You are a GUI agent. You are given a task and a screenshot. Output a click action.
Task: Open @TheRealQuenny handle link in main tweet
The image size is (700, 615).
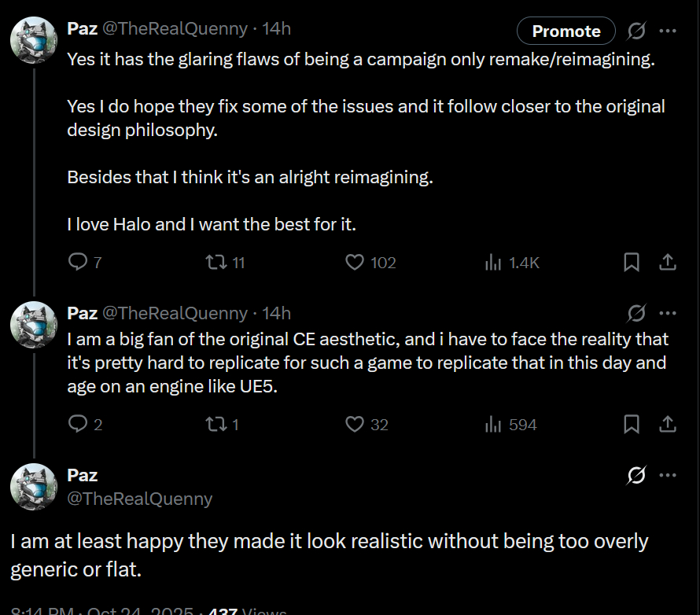click(139, 499)
